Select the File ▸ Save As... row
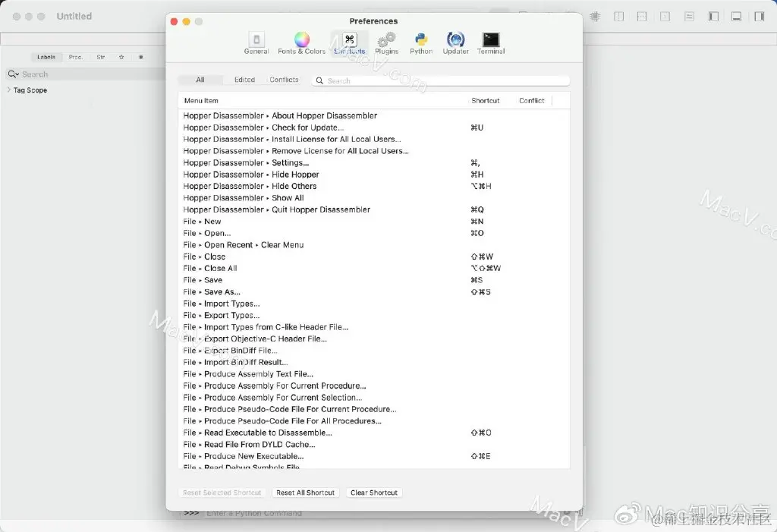Screen dimensions: 777x532 click(374, 292)
